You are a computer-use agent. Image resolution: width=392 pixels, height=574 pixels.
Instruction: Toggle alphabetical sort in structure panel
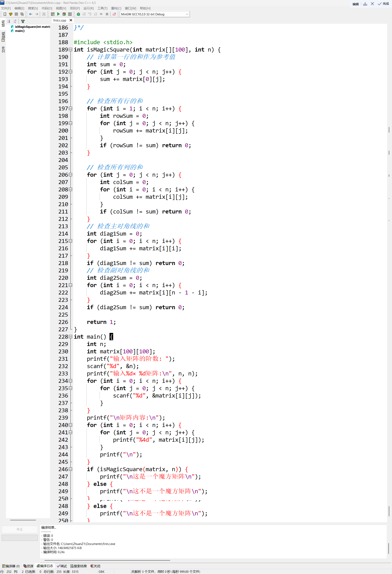(x=15, y=21)
